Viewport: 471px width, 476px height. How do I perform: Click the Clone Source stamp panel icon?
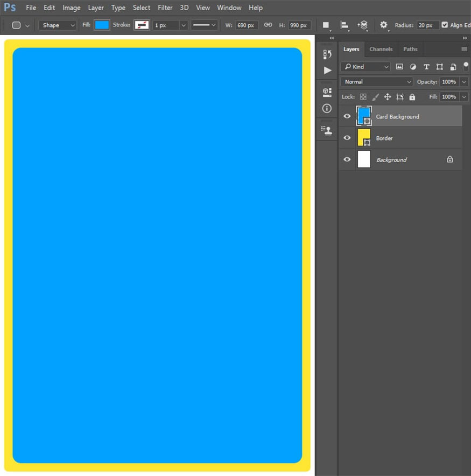(327, 130)
